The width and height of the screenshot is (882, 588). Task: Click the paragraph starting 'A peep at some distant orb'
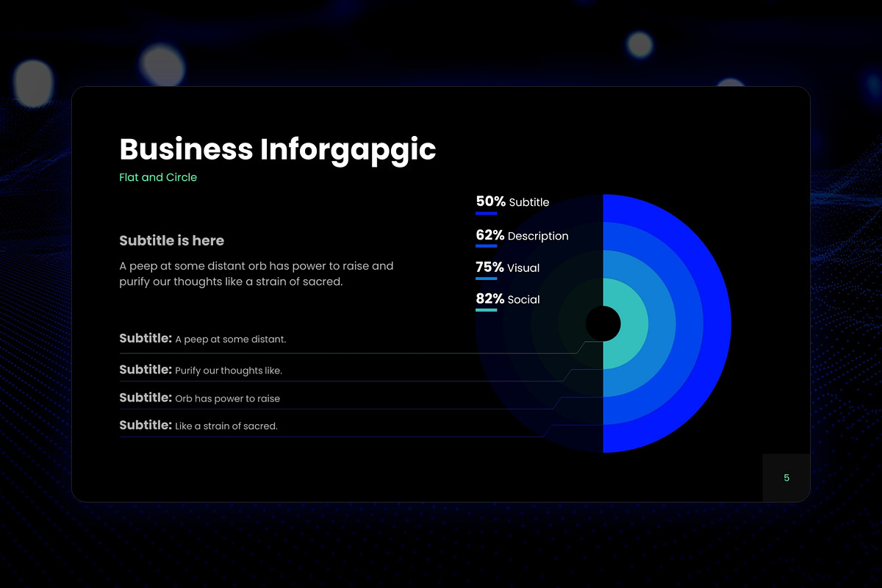click(x=257, y=273)
